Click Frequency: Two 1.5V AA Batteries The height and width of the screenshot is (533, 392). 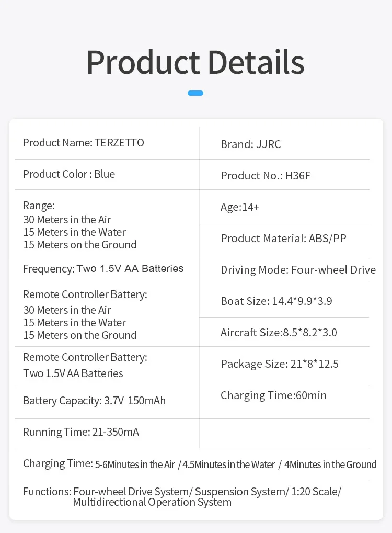[103, 269]
